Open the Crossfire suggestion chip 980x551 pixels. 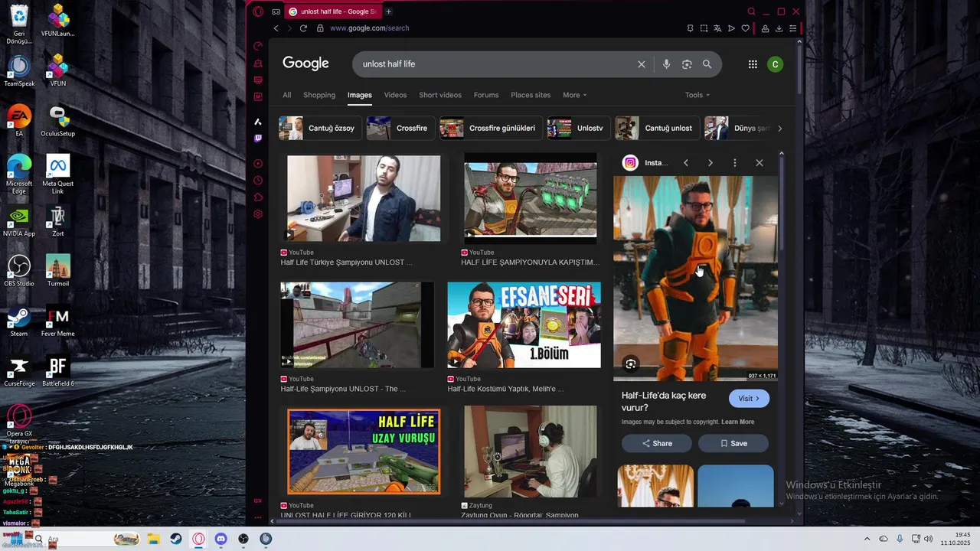(401, 128)
